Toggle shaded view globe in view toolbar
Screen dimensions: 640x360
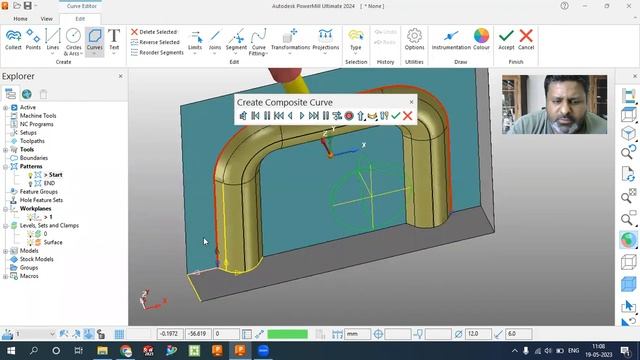pos(628,240)
